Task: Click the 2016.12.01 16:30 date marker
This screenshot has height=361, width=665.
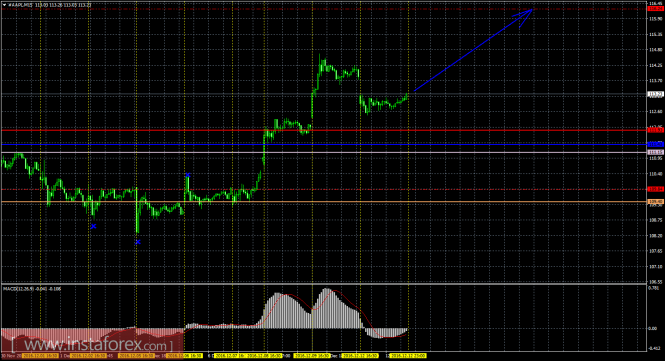Action: pos(40,356)
